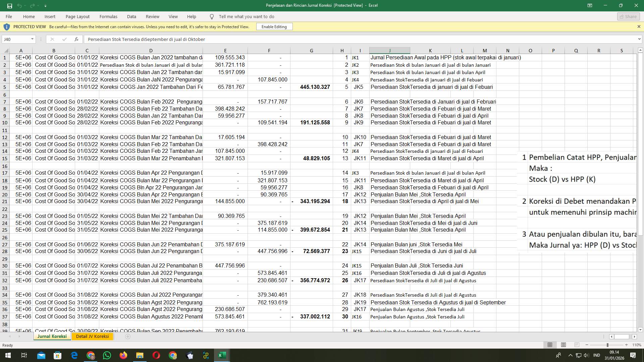Open the Insert Function (fx) dialog
The height and width of the screenshot is (362, 644).
pyautogui.click(x=76, y=39)
